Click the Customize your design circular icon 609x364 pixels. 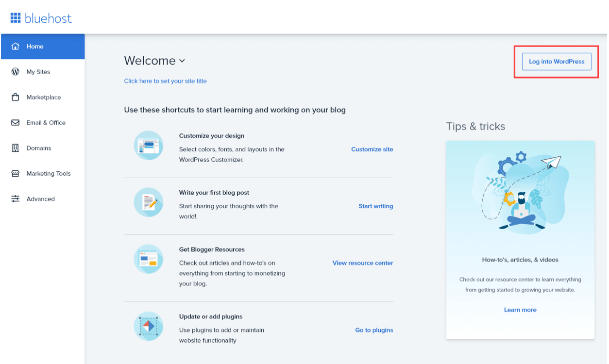click(149, 145)
